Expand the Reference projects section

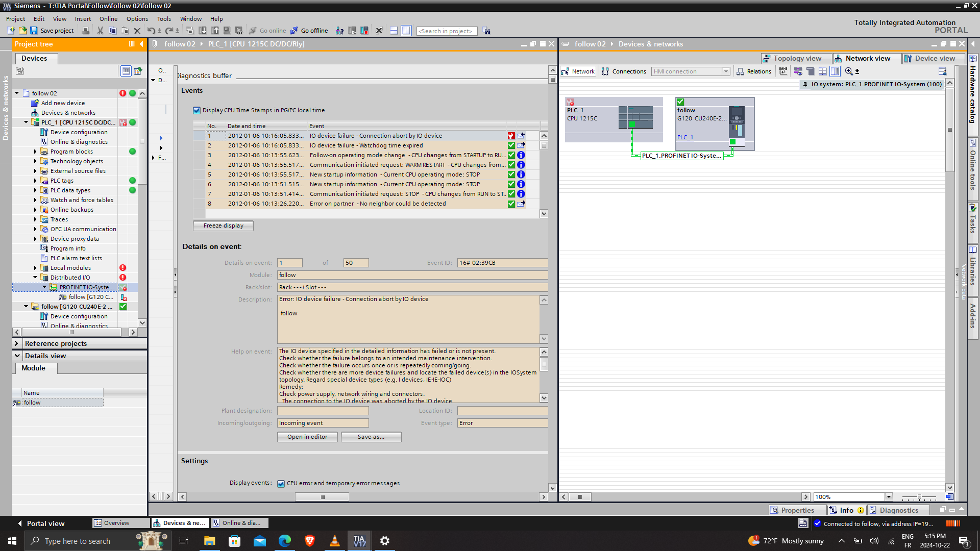click(x=17, y=343)
